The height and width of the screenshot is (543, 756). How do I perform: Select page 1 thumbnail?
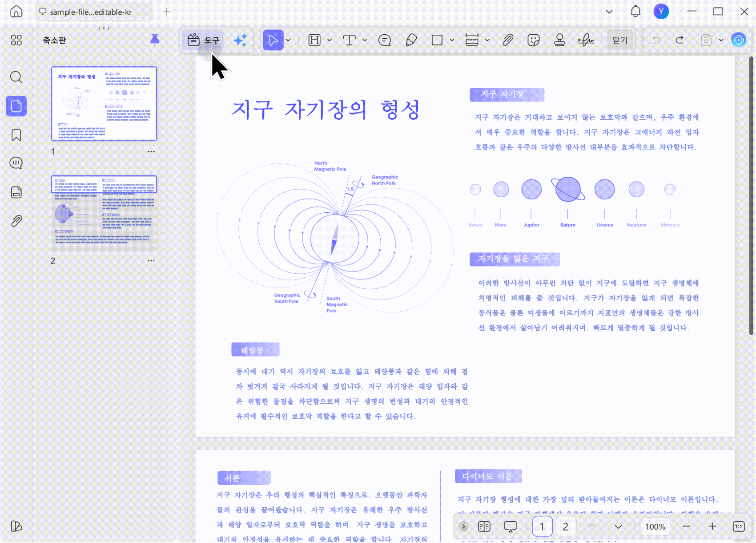(104, 104)
